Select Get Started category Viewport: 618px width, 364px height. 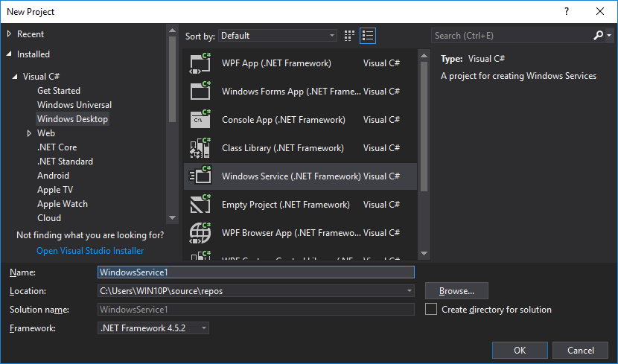59,91
